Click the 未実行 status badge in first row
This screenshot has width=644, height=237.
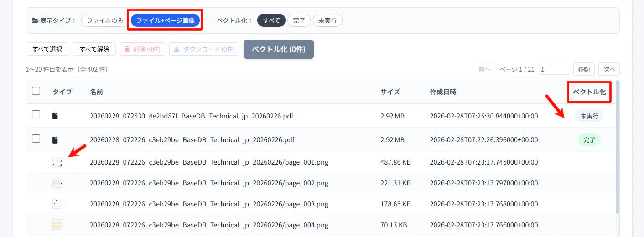click(589, 116)
